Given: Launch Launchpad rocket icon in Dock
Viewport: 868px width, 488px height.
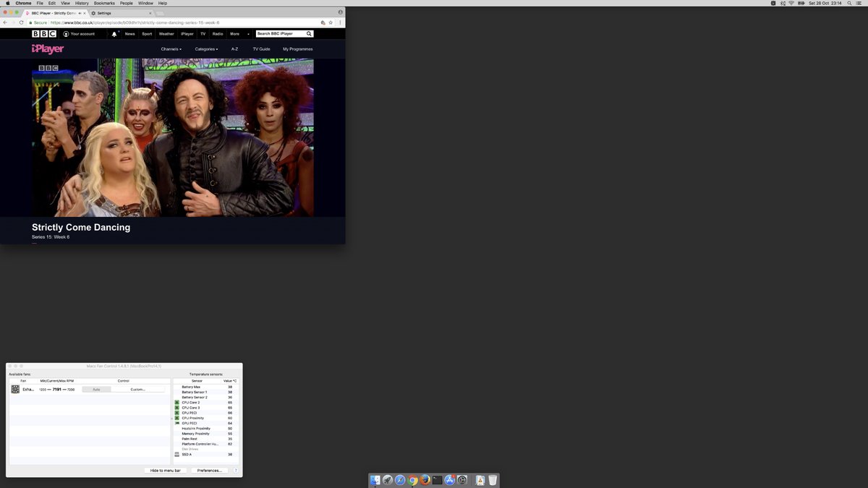Looking at the screenshot, I should 388,480.
